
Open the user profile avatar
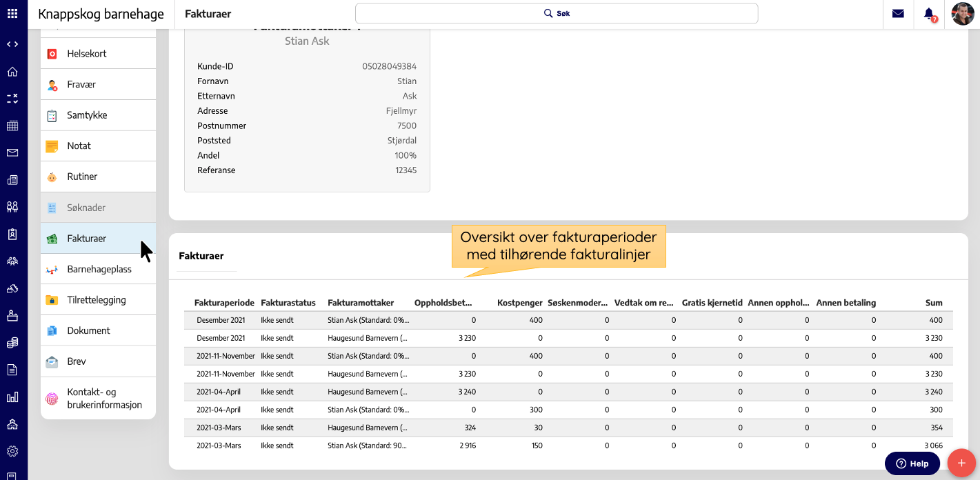[x=963, y=14]
